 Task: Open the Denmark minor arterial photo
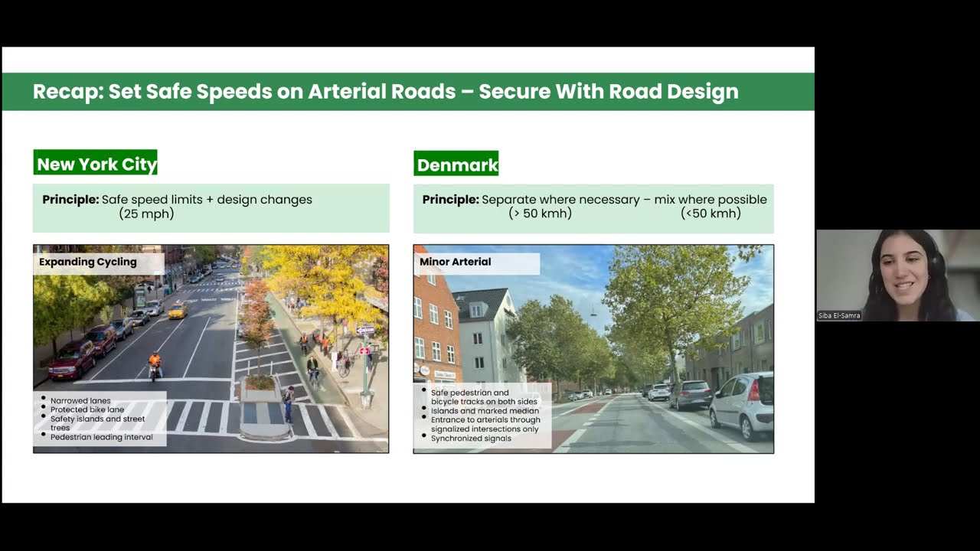pos(593,349)
